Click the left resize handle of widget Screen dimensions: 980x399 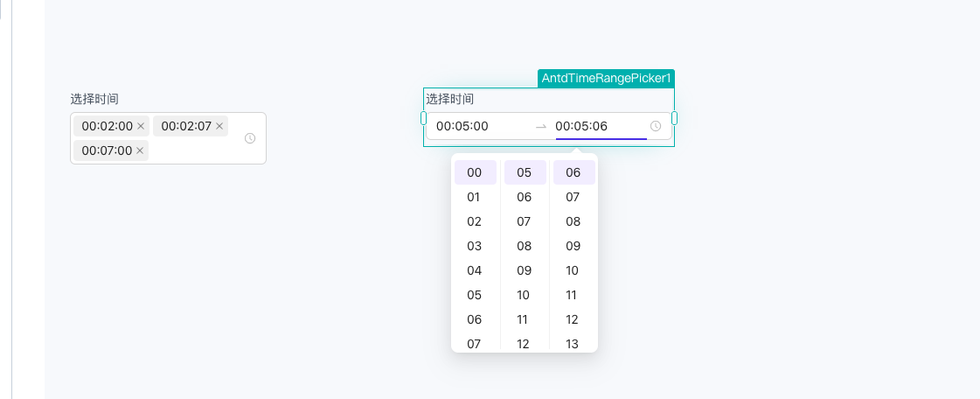pos(424,117)
